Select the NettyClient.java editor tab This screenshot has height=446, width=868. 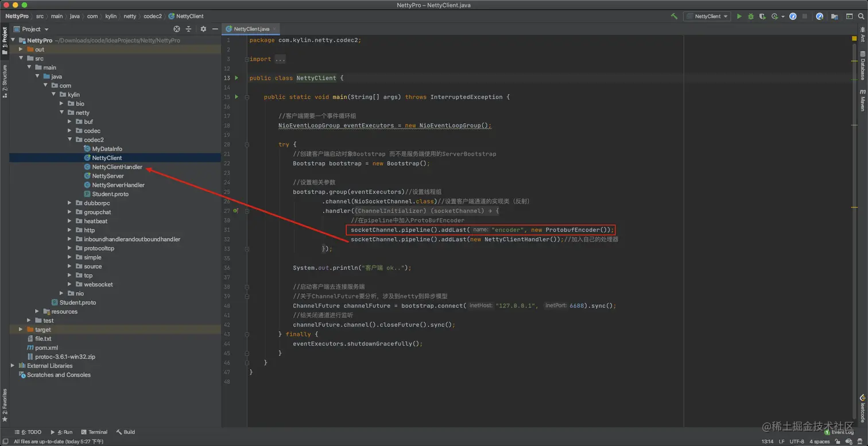tap(251, 29)
